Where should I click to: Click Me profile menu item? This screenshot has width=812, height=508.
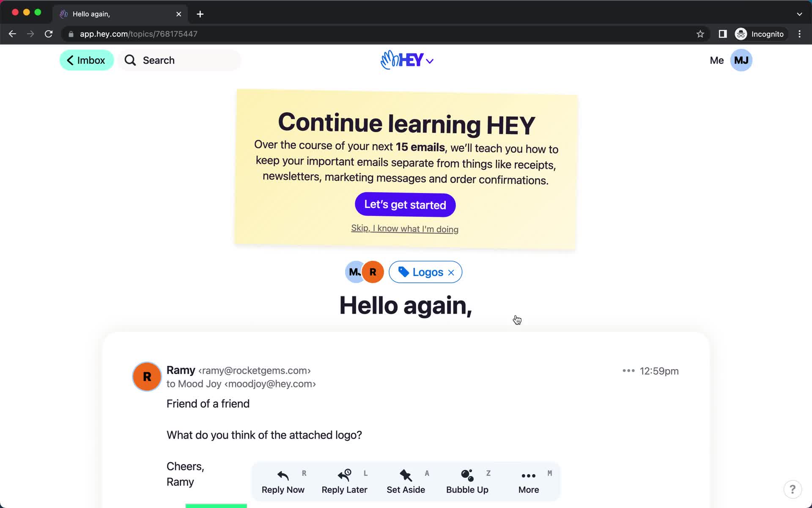717,60
